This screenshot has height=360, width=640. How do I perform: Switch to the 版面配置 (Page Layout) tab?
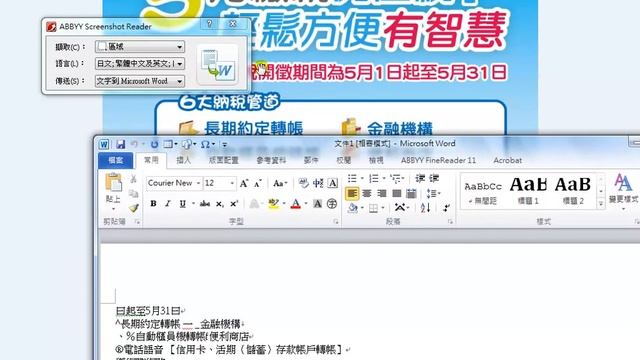pos(224,160)
